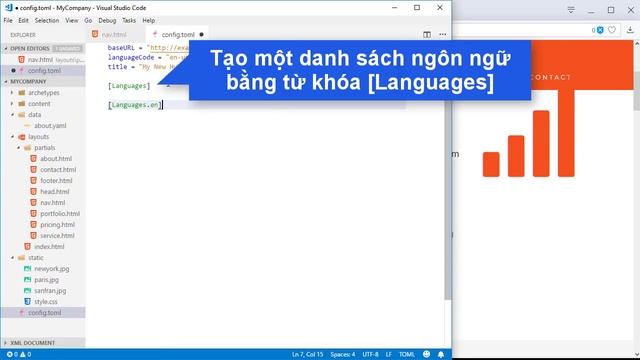The width and height of the screenshot is (640, 360).
Task: Select config.toml in open editors list
Action: pyautogui.click(x=43, y=71)
